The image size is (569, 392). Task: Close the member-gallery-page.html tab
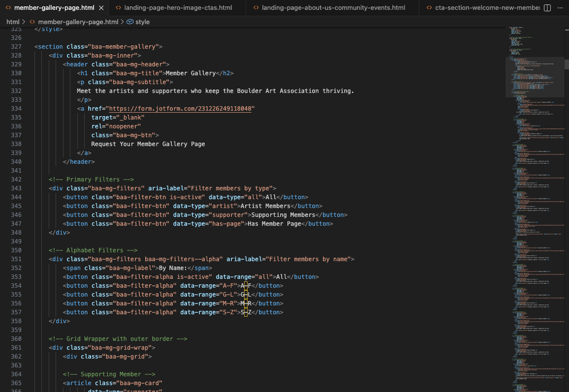tap(101, 8)
